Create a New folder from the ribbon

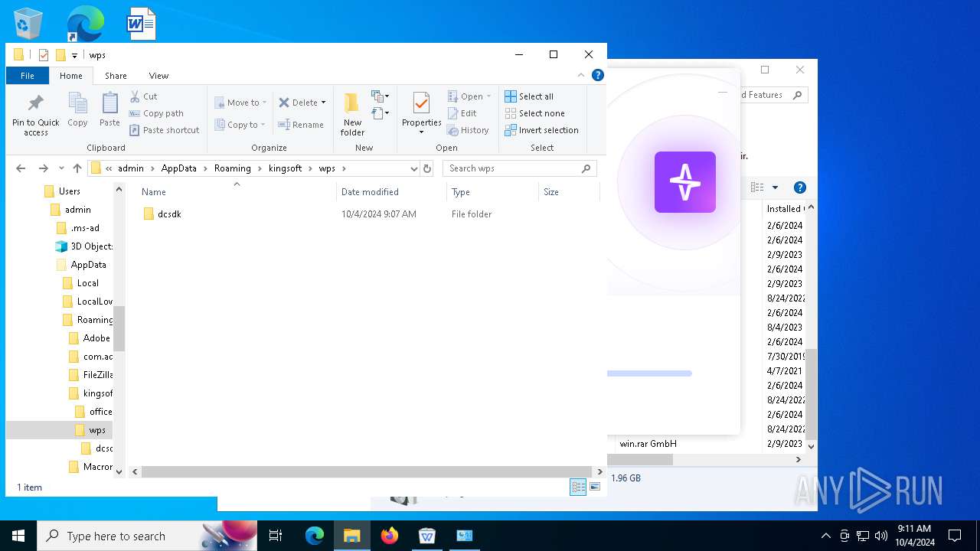point(352,115)
